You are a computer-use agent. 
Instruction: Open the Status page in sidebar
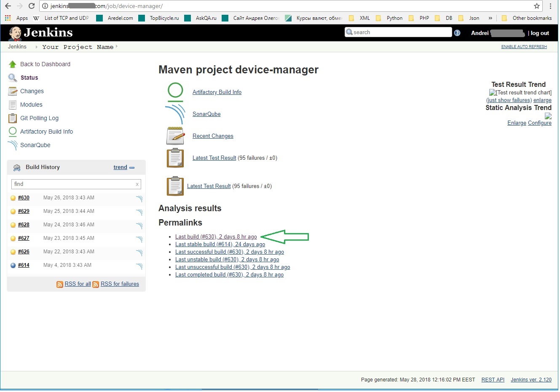29,78
